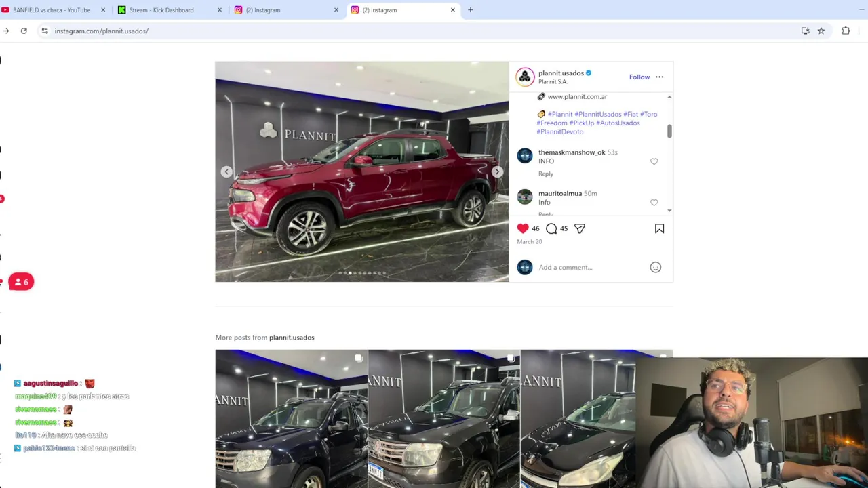
Task: Open the #Fiat hashtag
Action: pyautogui.click(x=631, y=114)
